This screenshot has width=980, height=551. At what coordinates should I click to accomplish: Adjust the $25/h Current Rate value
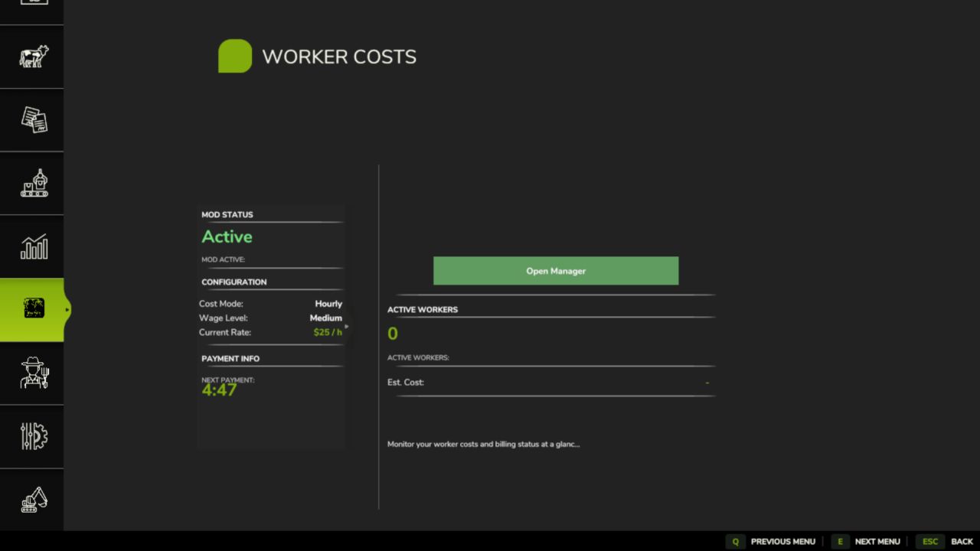(328, 332)
